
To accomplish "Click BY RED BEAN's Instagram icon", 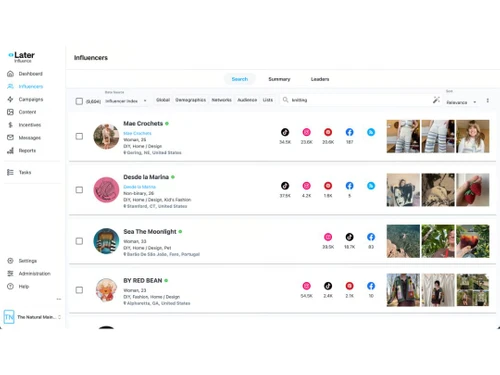I will (307, 286).
